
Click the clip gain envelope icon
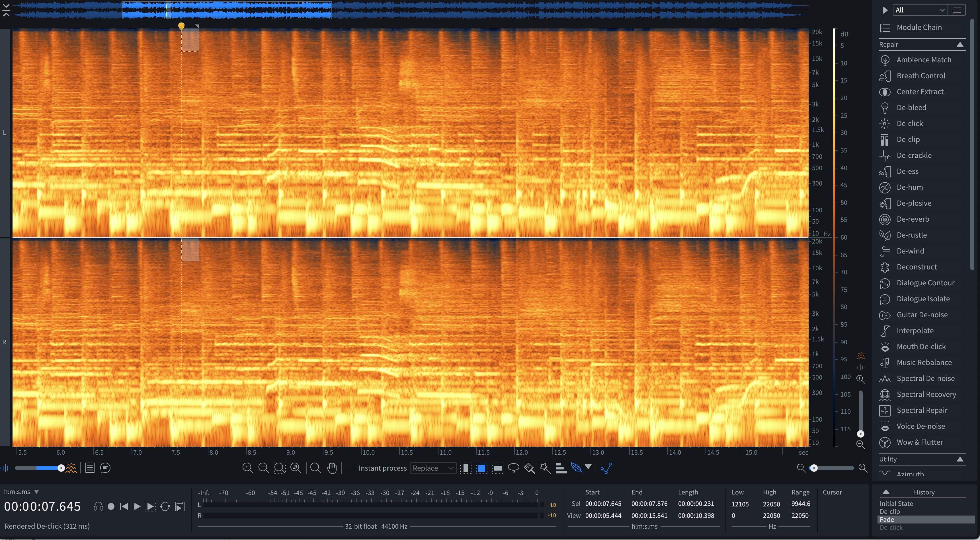[606, 468]
